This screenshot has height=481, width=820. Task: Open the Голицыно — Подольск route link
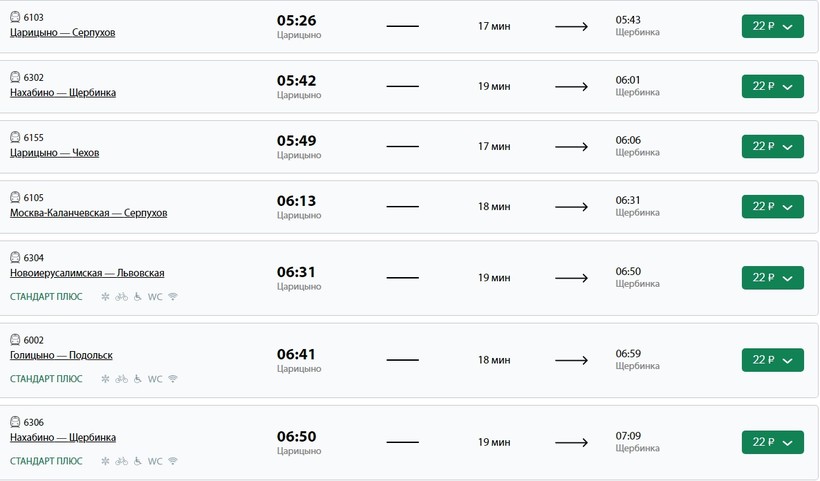61,356
